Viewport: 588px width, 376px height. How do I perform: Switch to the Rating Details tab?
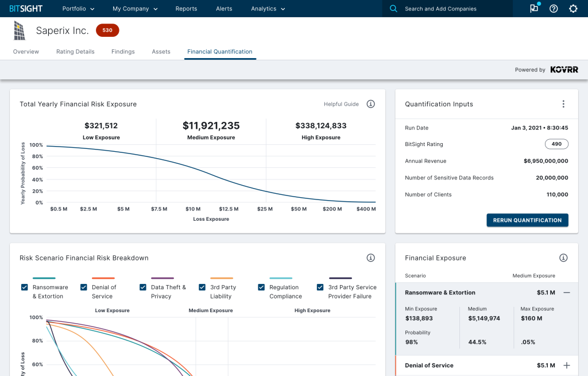pyautogui.click(x=75, y=52)
